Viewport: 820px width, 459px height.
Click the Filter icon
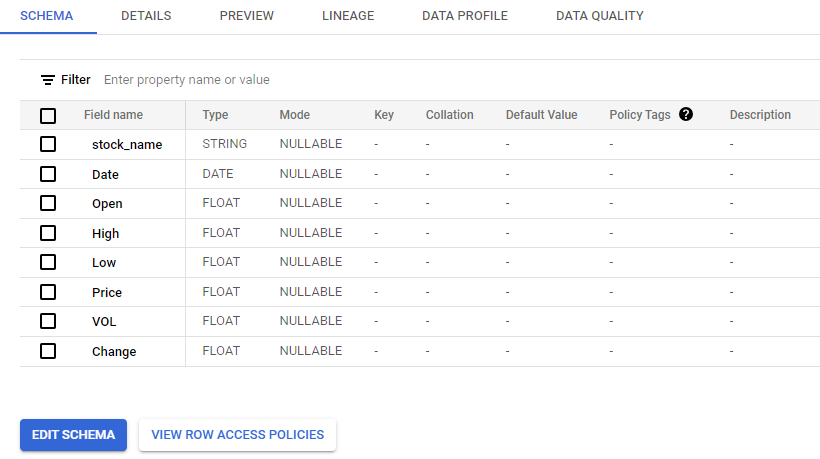(x=47, y=80)
